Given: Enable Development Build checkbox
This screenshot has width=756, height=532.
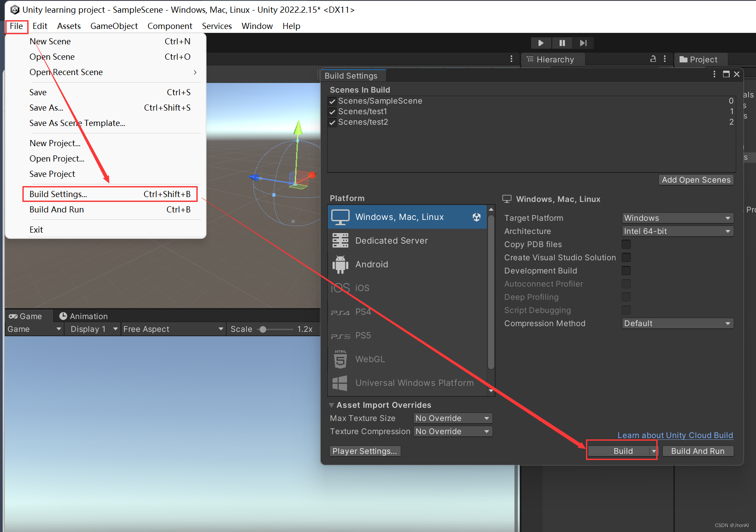Looking at the screenshot, I should 626,271.
